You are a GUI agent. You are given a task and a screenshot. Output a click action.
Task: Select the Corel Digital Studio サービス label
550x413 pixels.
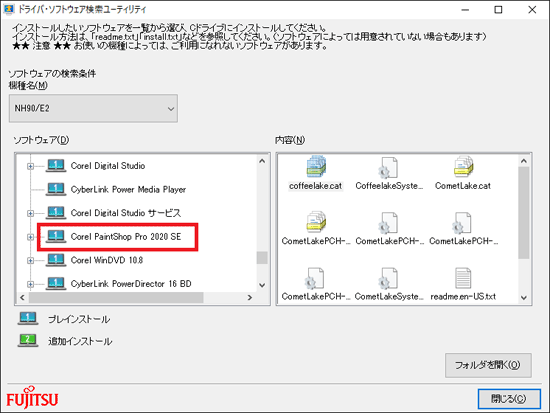click(126, 213)
